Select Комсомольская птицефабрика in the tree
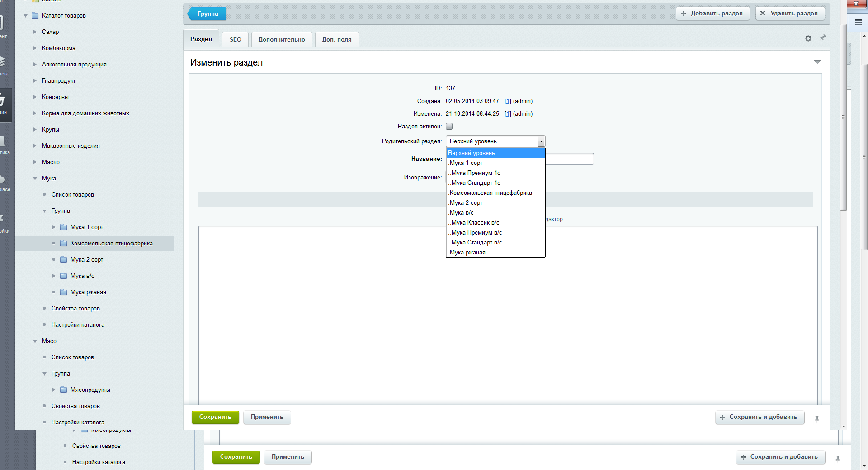The image size is (868, 470). [111, 243]
